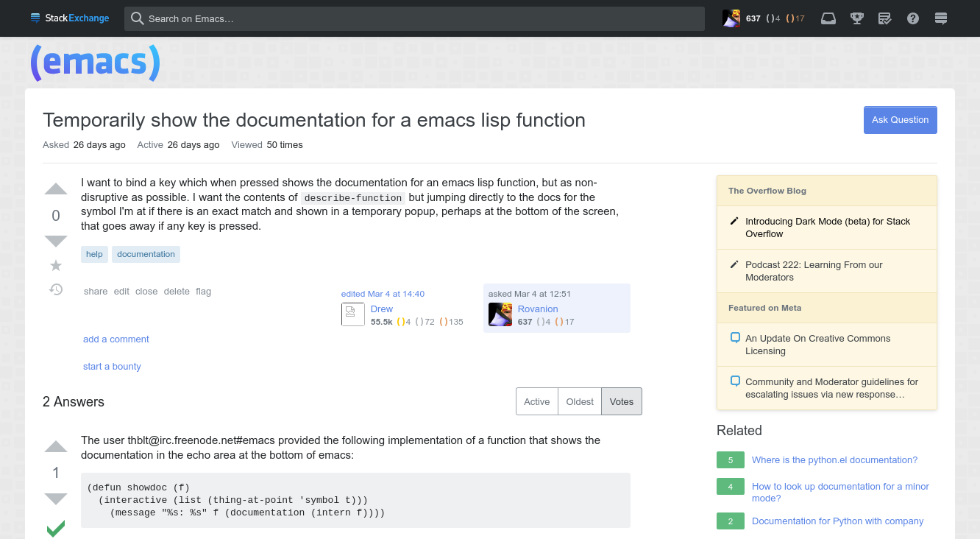Open your inbox

828,18
